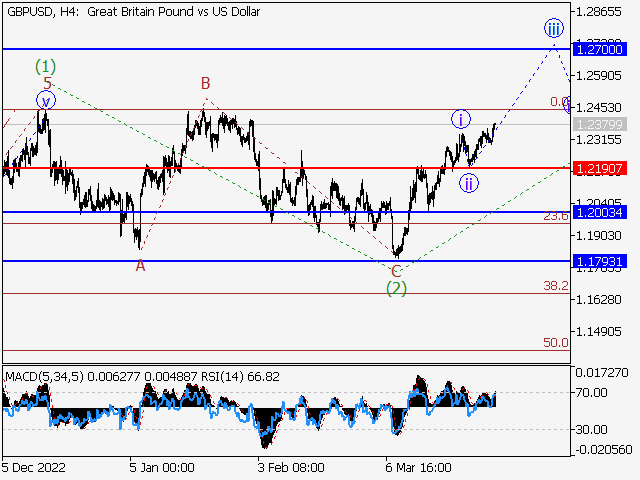
Task: Select the green wave (2) label
Action: coord(396,289)
